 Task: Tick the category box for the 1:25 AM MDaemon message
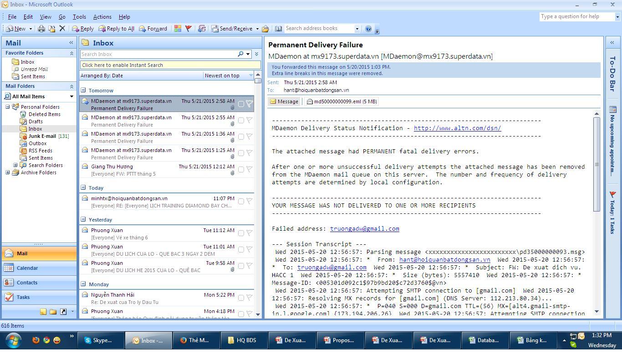[241, 153]
